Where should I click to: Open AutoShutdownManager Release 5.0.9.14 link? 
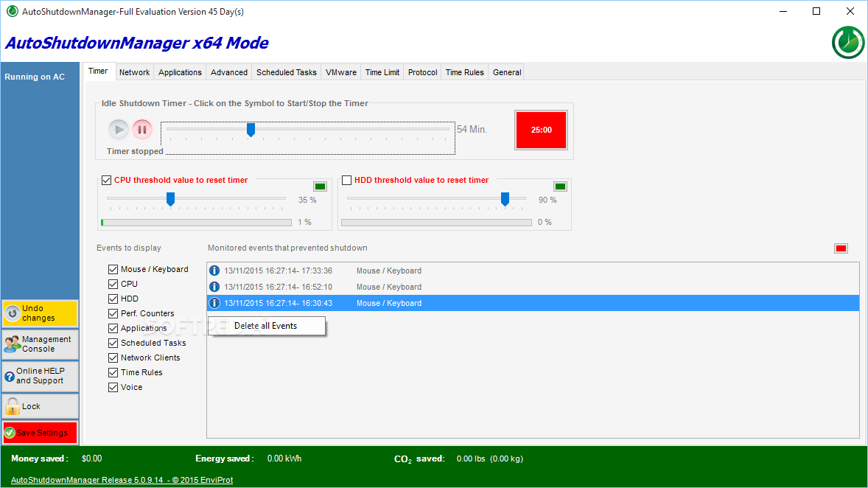(x=122, y=480)
